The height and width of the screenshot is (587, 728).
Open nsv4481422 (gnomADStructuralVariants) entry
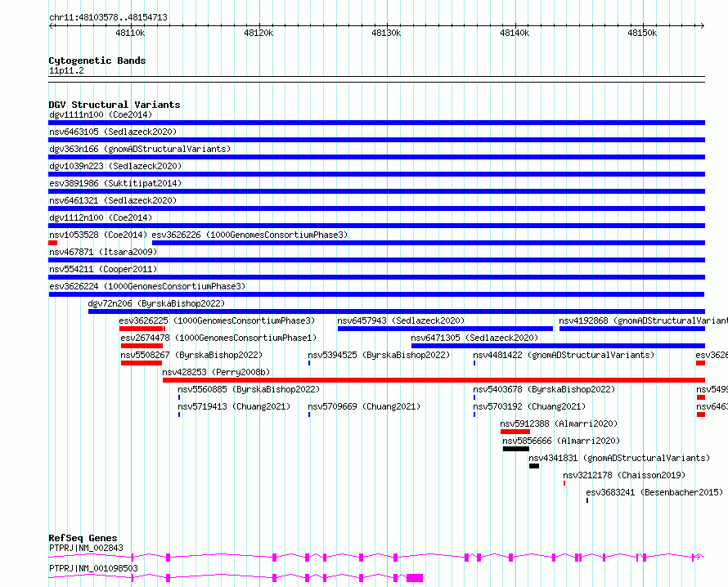click(564, 355)
